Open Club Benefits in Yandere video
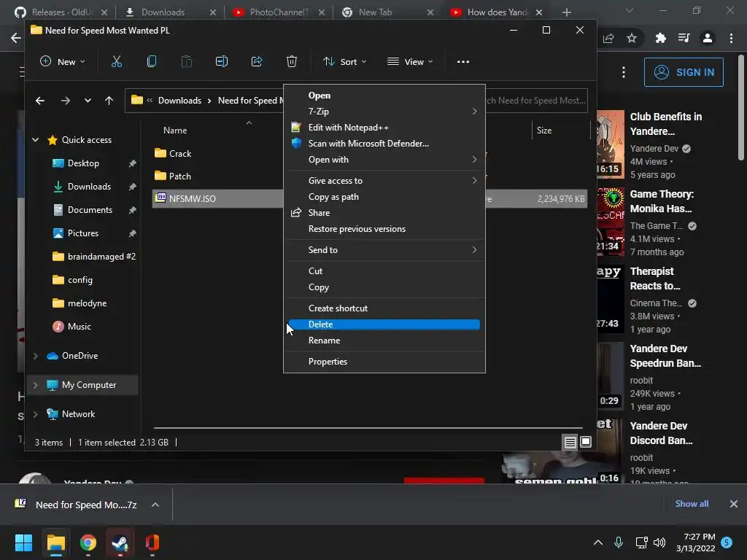Screen dimensions: 747x560 pyautogui.click(x=666, y=124)
